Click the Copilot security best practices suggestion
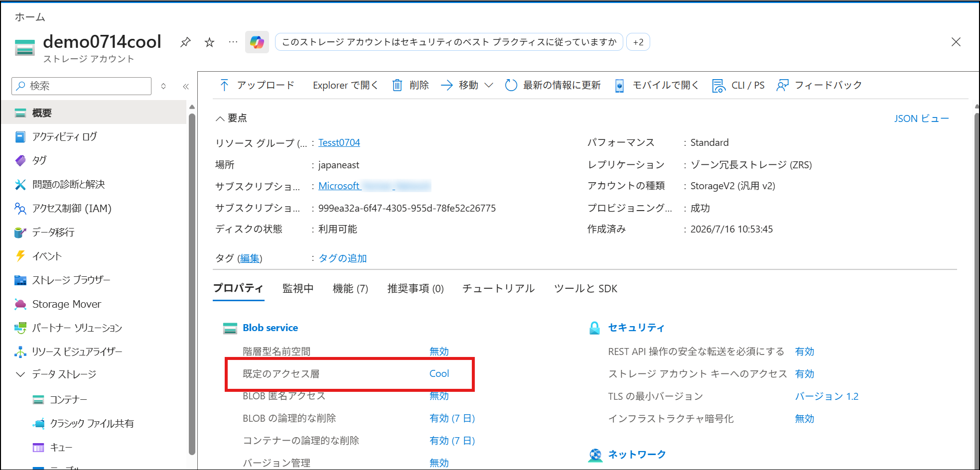Viewport: 980px width, 470px height. pos(449,42)
